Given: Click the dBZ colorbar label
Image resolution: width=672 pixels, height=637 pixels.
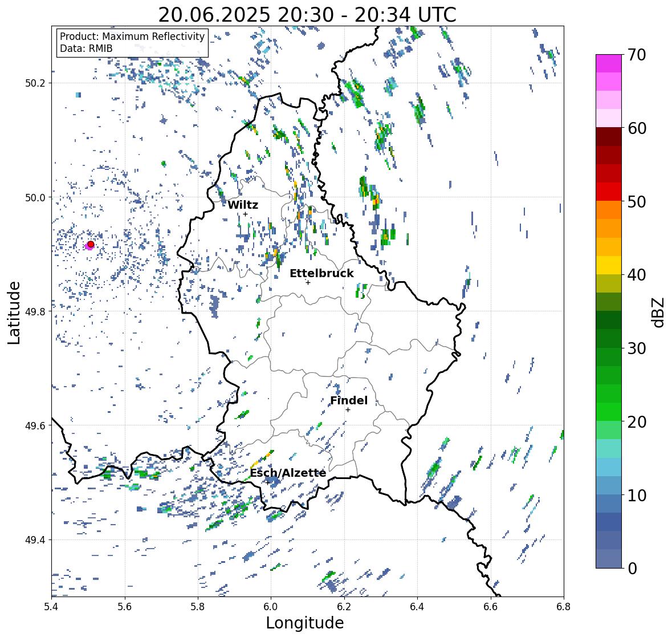Looking at the screenshot, I should [659, 313].
